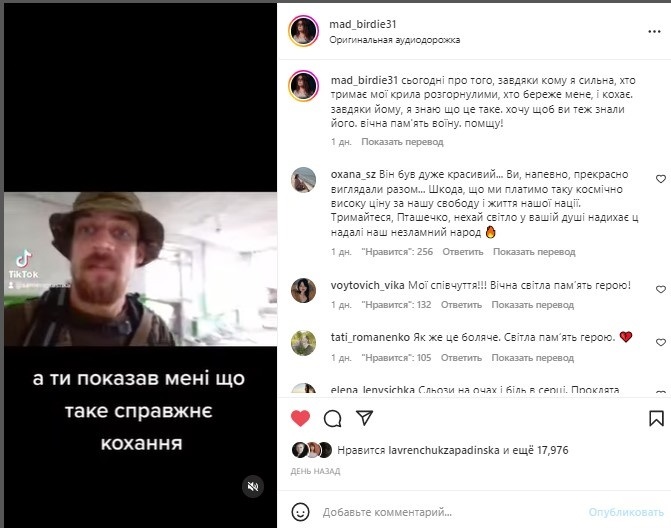Reply to the oxana_sz comment
Screen dimensions: 671x528
click(463, 252)
